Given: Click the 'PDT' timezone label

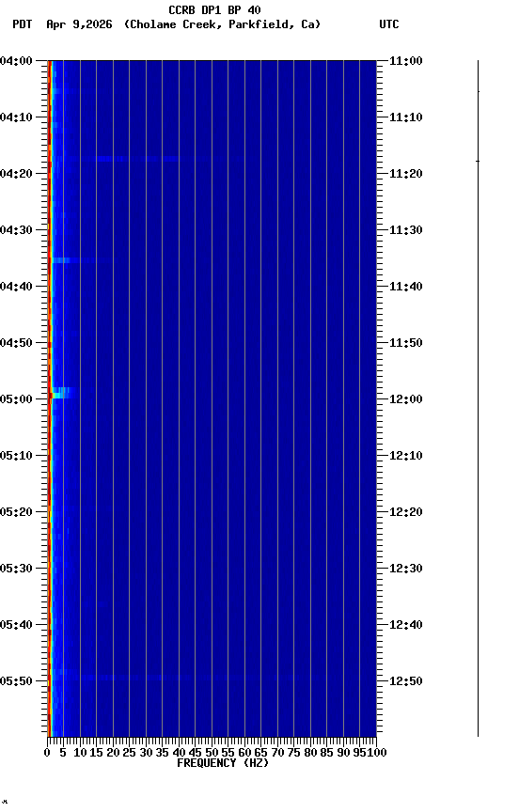Looking at the screenshot, I should point(23,24).
